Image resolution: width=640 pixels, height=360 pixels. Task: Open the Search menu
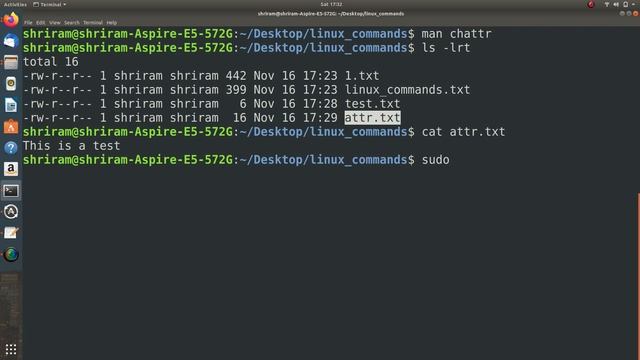point(72,23)
